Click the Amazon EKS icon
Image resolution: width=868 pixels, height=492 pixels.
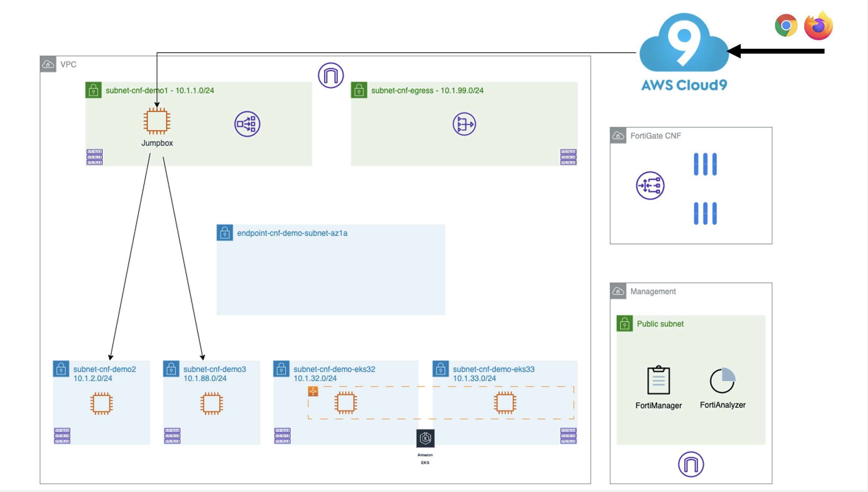[425, 438]
